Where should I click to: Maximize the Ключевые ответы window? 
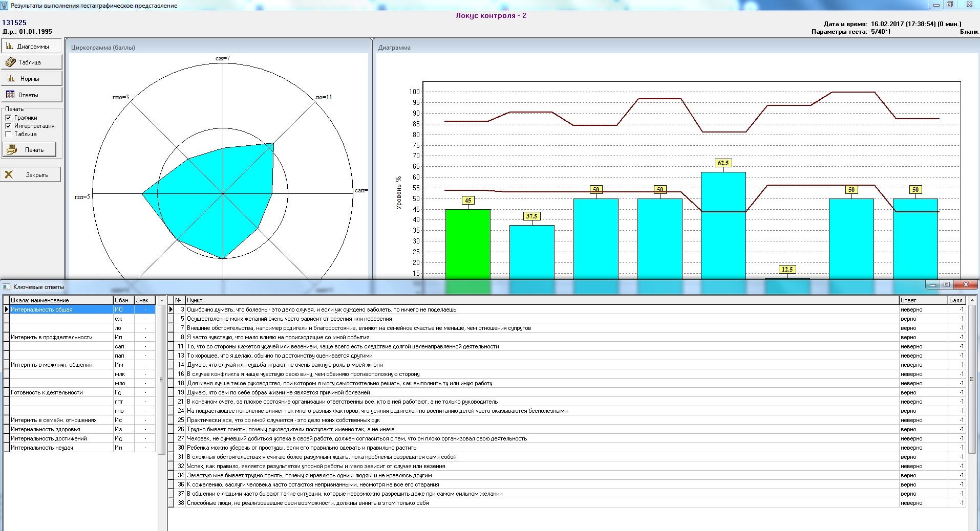tap(947, 285)
